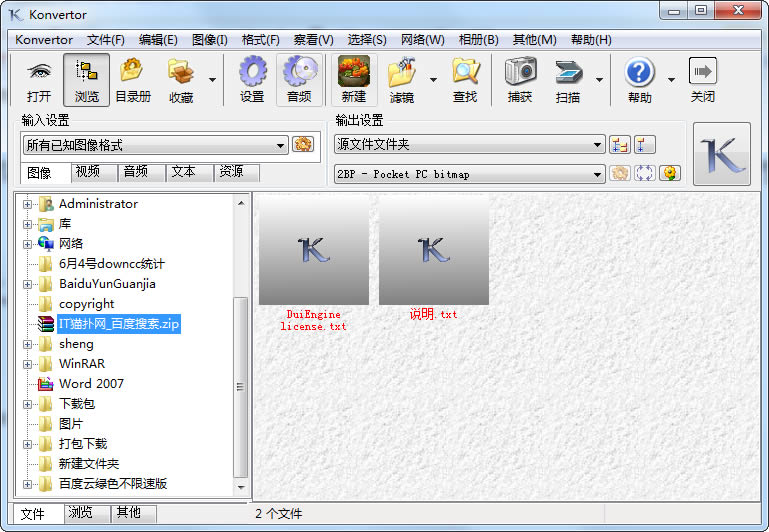Expand the Administrator tree node

coord(27,204)
